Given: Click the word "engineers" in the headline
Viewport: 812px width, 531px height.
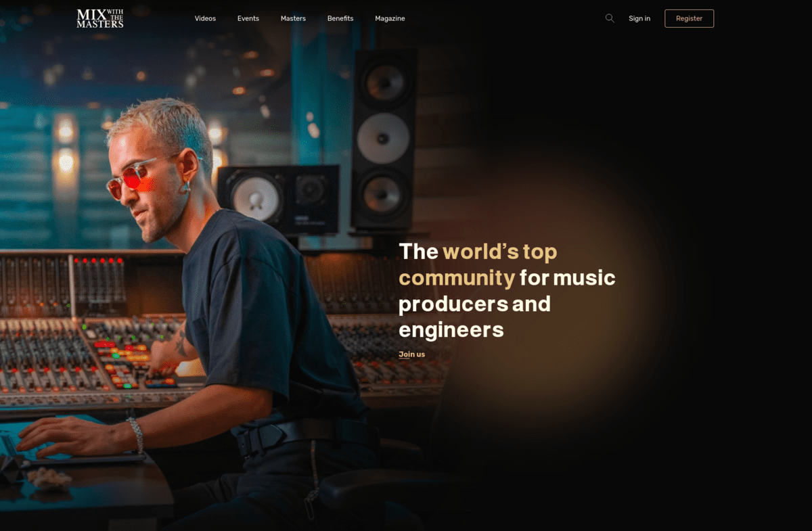Looking at the screenshot, I should [451, 330].
